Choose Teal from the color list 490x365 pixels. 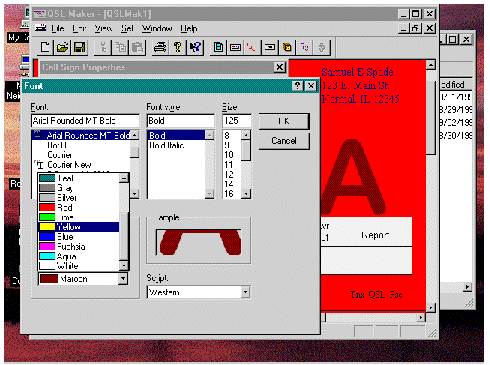(x=79, y=178)
